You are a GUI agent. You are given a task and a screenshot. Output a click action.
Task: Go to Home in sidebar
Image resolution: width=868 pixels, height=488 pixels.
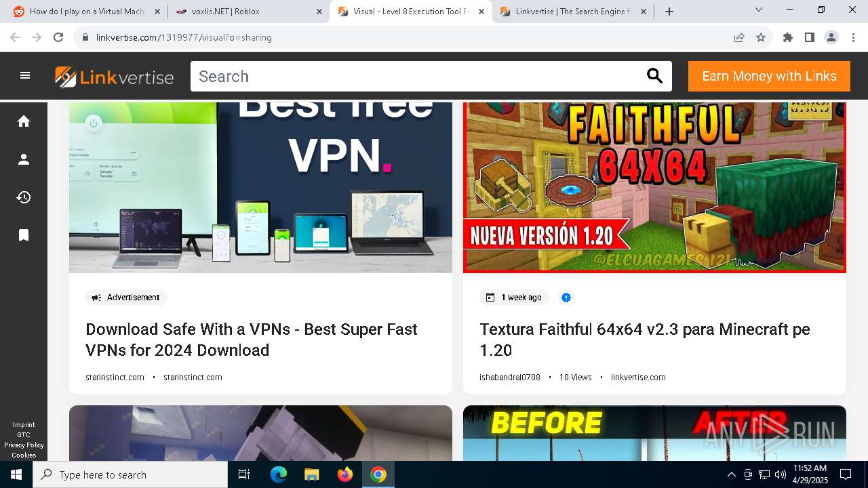pyautogui.click(x=24, y=121)
